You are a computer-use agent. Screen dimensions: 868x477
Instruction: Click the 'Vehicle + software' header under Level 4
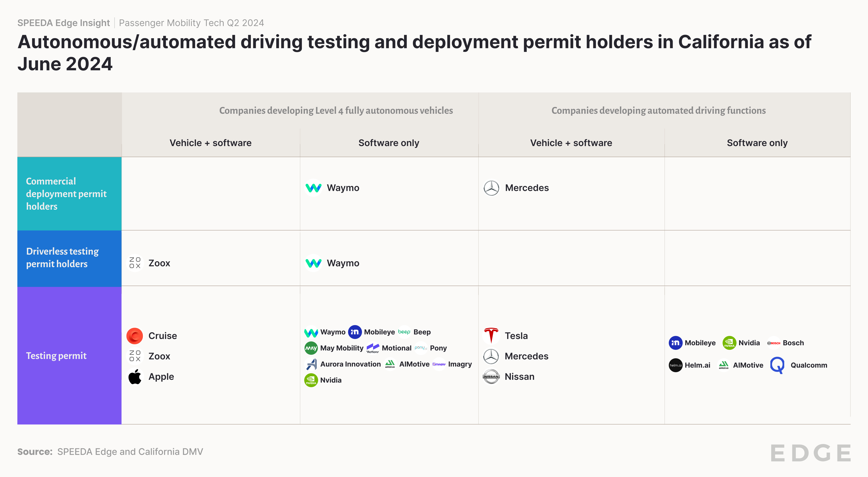coord(210,143)
